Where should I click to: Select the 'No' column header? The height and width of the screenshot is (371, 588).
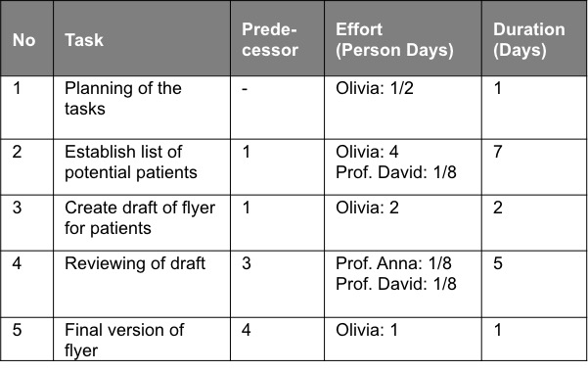coord(26,38)
